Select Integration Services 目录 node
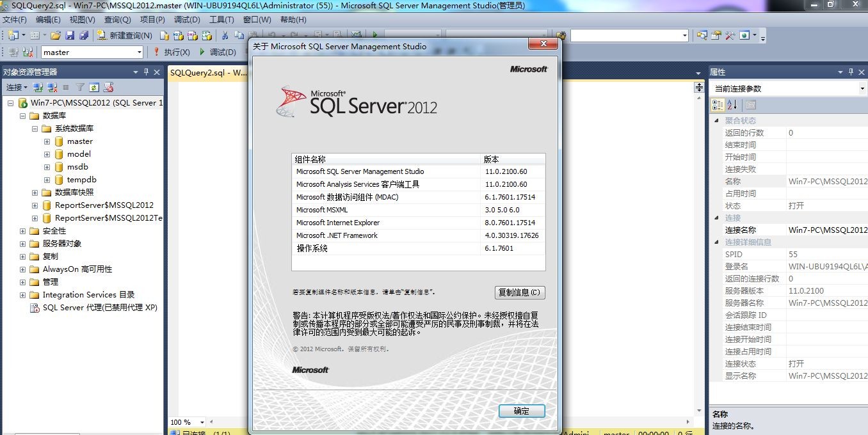The height and width of the screenshot is (435, 868). tap(88, 295)
